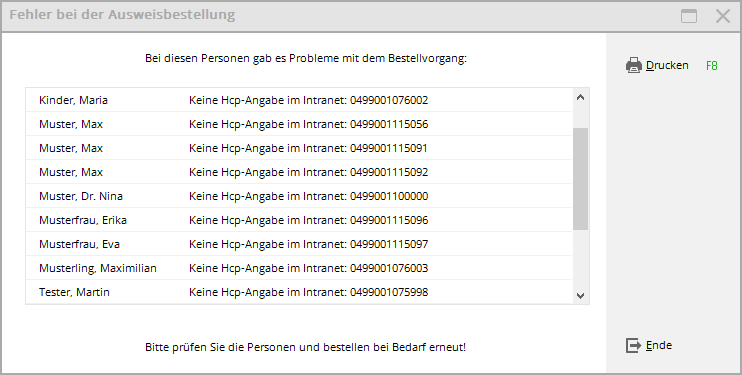Screen dimensions: 742x375
Task: Click the Ende button label
Action: (x=659, y=345)
